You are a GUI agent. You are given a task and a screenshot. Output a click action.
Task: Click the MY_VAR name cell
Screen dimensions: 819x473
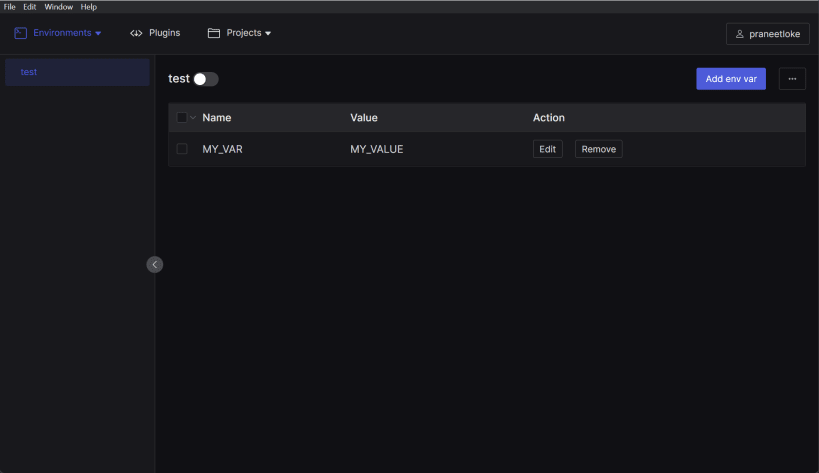click(x=223, y=149)
